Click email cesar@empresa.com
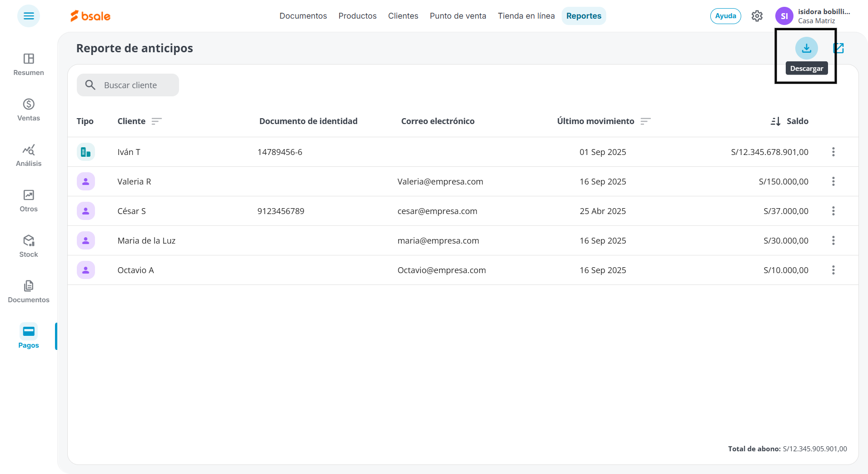Screen dimensions: 868x474 tap(438, 211)
